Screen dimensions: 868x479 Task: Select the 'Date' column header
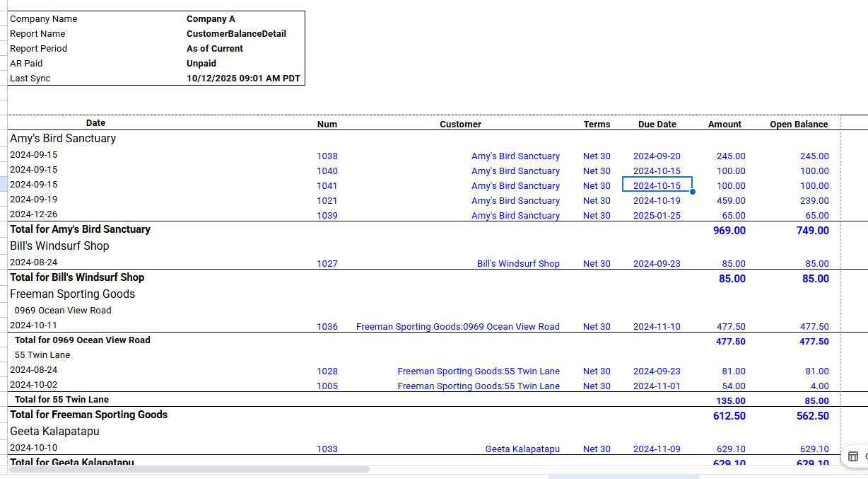coord(95,123)
